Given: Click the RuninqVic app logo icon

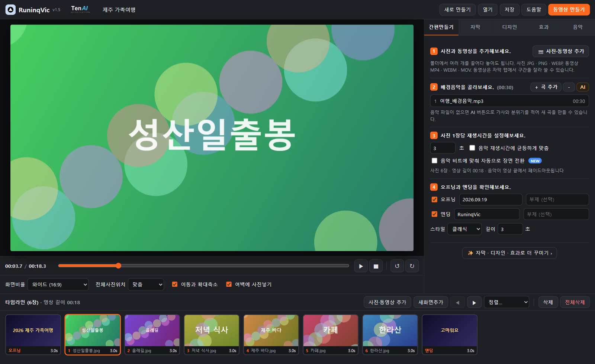Looking at the screenshot, I should coord(10,10).
